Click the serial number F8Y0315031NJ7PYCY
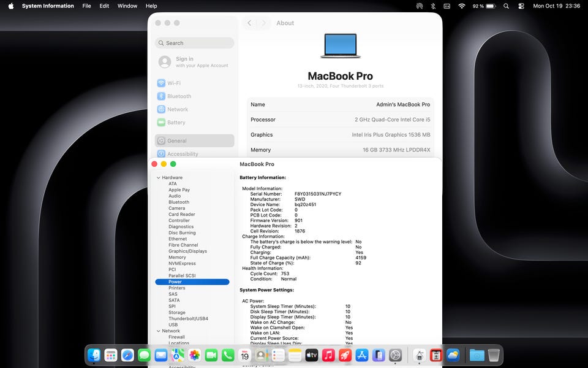The image size is (588, 368). tap(318, 194)
